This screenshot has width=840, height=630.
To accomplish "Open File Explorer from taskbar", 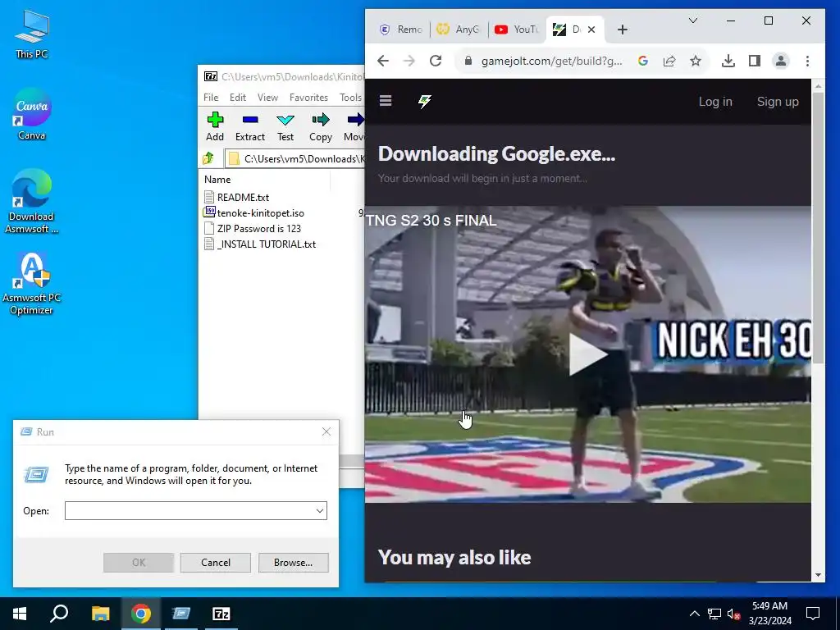I will pos(100,614).
